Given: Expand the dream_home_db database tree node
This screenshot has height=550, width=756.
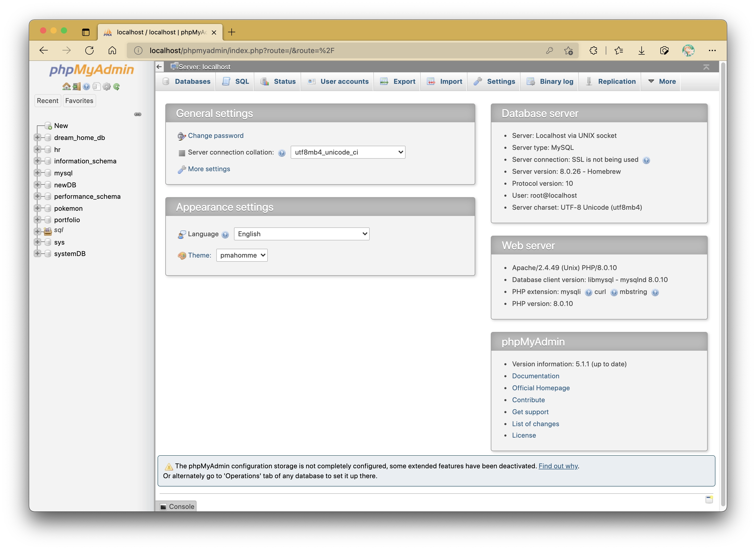Looking at the screenshot, I should [x=37, y=138].
